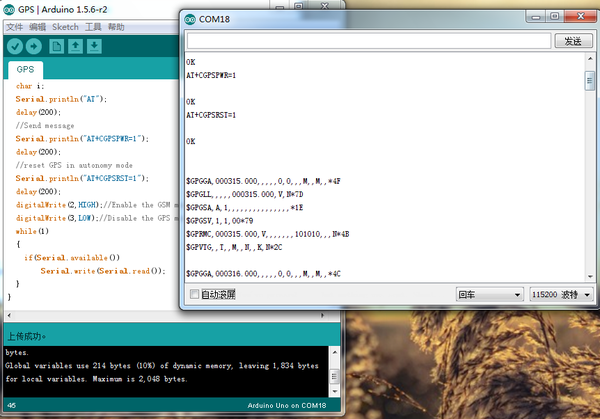Save the sketch with the Save icon
Screen dimensions: 600x419
pyautogui.click(x=94, y=47)
